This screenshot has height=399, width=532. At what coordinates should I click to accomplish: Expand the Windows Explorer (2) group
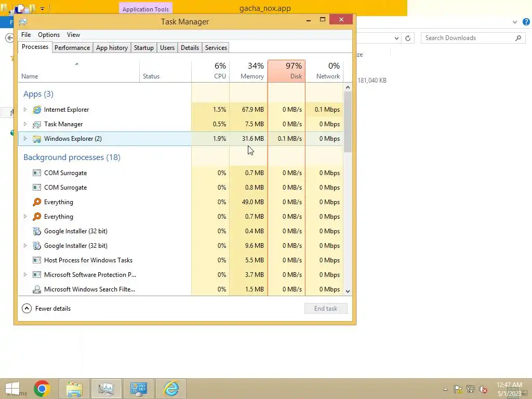point(25,138)
